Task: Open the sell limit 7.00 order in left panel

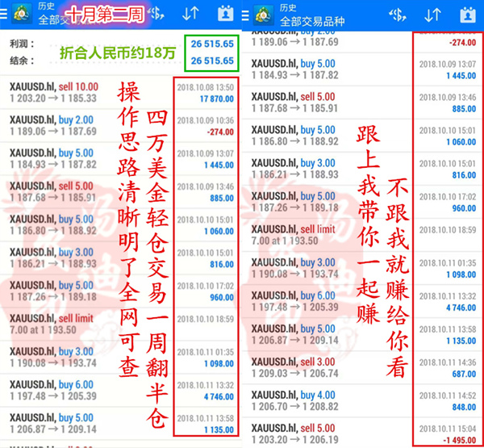Action: coord(120,324)
